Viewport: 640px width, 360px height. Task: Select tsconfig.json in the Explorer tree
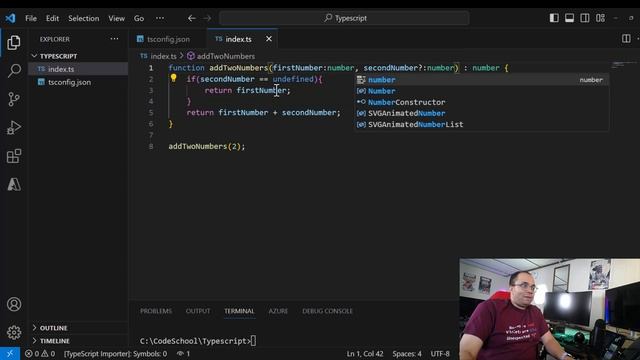(78, 82)
